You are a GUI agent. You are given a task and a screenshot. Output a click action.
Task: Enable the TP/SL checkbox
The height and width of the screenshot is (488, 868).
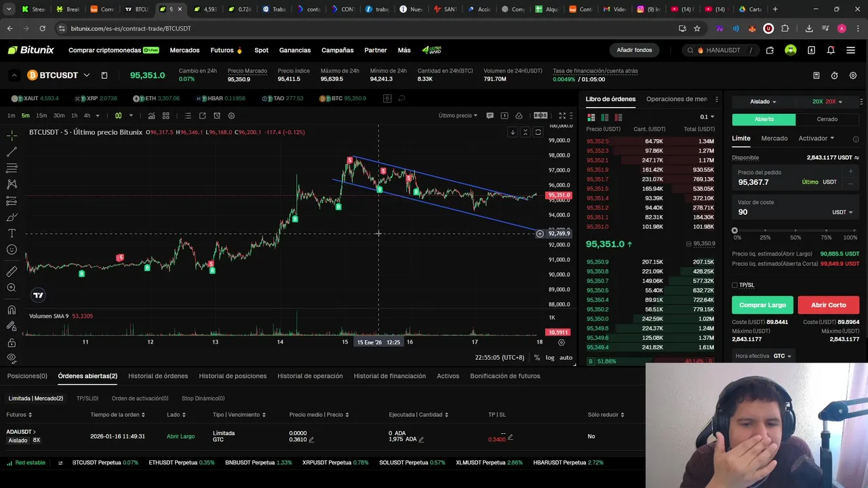[734, 285]
